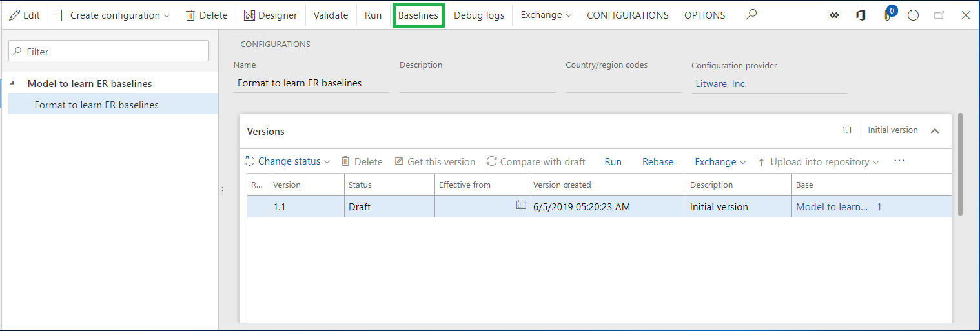Open the CONFIGURATIONS menu tab
Image resolution: width=980 pixels, height=331 pixels.
(628, 15)
